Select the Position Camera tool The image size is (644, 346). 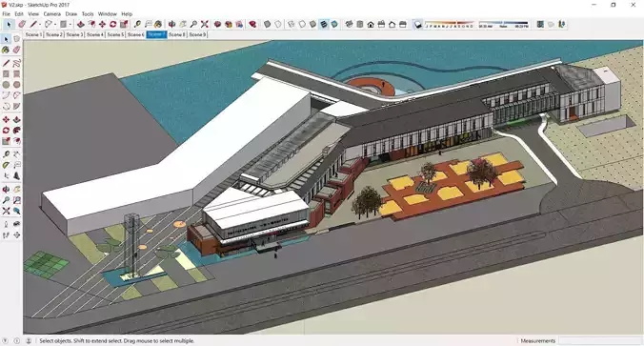(6, 224)
